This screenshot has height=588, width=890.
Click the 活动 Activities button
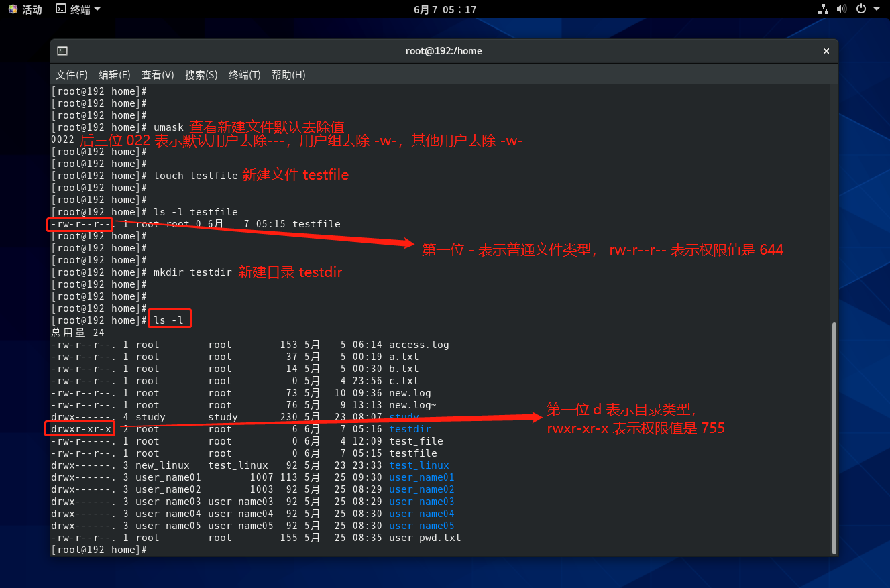tap(25, 9)
